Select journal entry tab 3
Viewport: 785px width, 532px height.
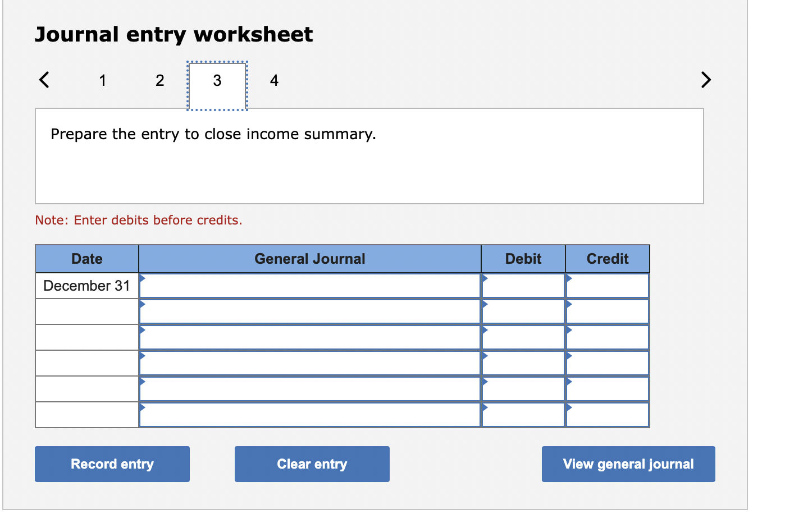[217, 85]
